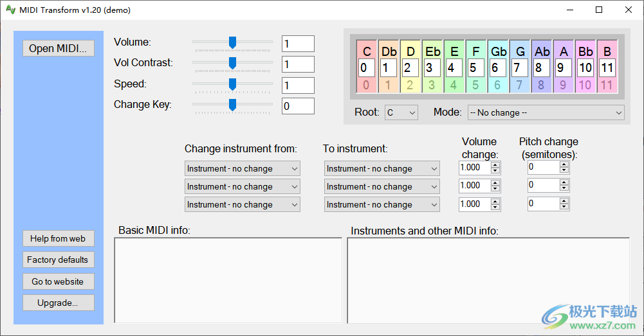Increase third row Volume change value
This screenshot has width=644, height=336.
495,201
